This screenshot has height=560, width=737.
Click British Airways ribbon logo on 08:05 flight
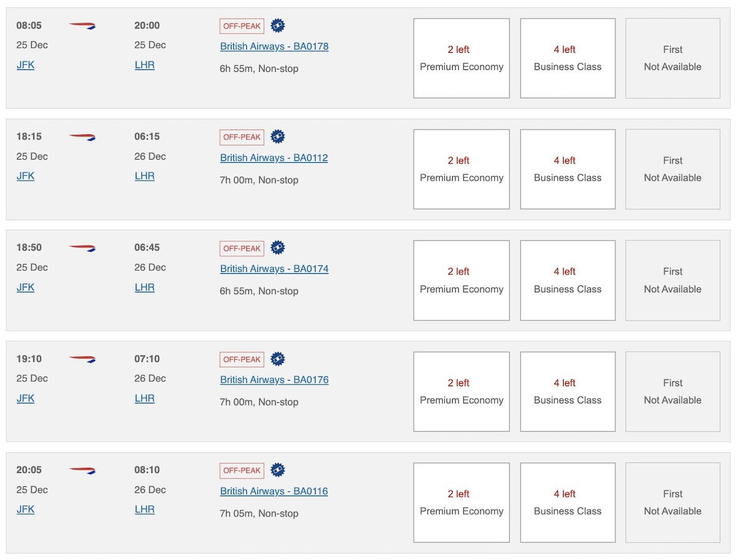coord(82,26)
